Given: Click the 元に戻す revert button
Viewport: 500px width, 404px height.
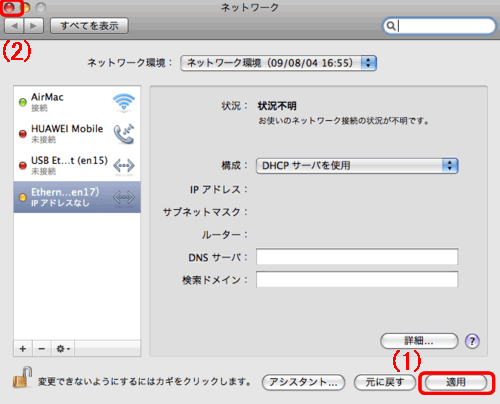Looking at the screenshot, I should [385, 382].
